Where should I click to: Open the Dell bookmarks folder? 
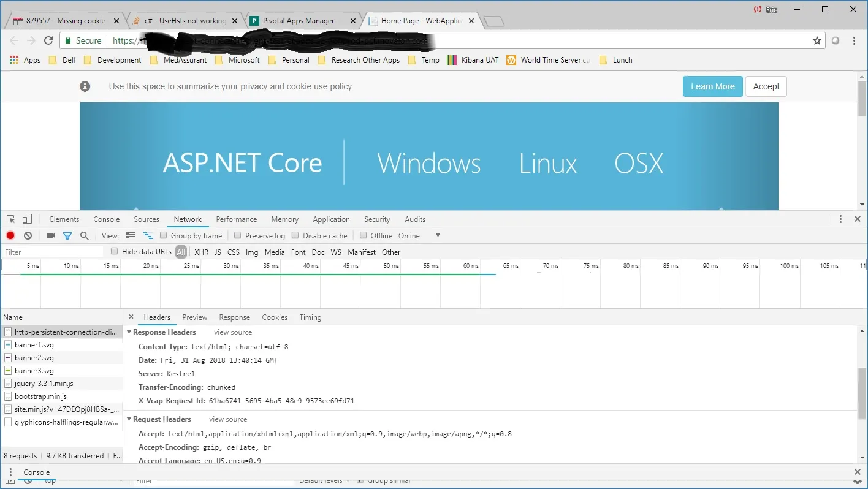61,60
